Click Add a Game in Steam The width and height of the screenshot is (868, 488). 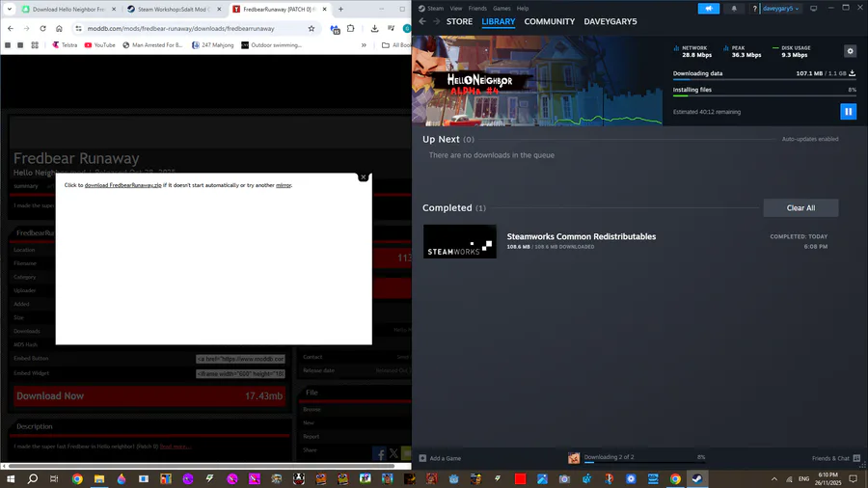[x=440, y=458]
